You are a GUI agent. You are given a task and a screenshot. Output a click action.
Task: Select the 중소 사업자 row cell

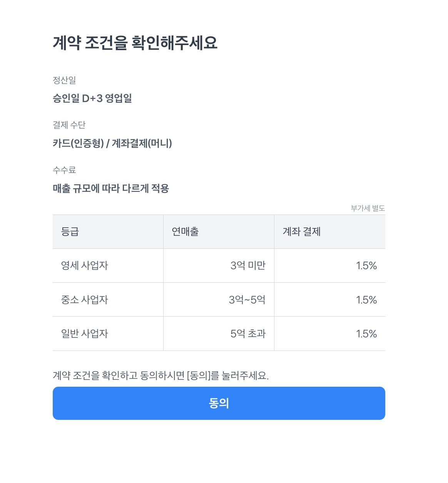(85, 300)
